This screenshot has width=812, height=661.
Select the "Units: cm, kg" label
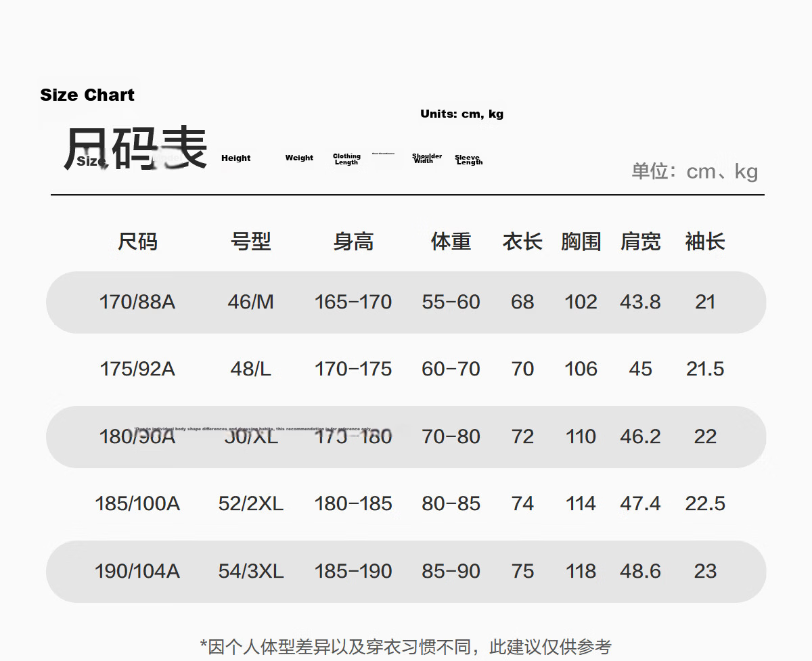click(461, 114)
